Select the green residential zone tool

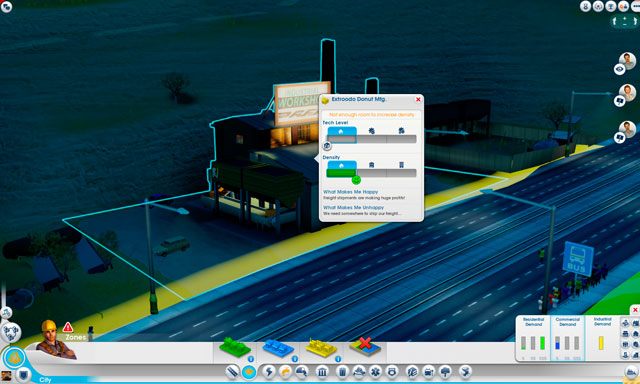(x=235, y=348)
